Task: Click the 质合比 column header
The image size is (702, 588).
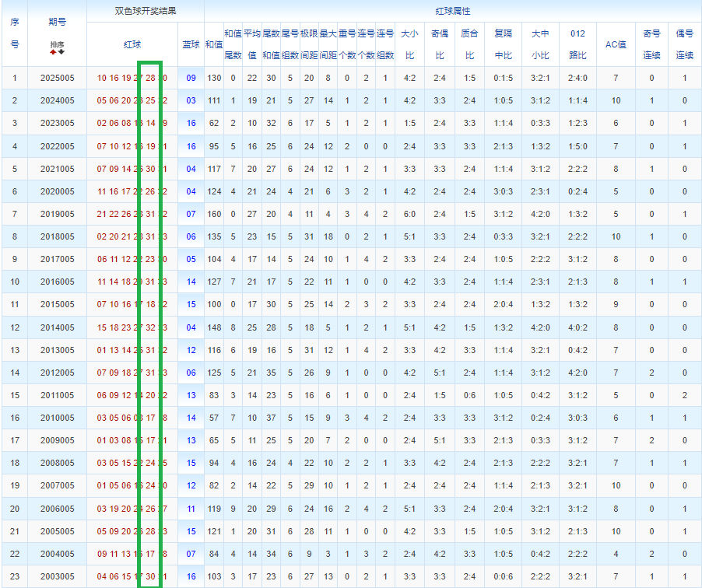Action: pyautogui.click(x=469, y=45)
